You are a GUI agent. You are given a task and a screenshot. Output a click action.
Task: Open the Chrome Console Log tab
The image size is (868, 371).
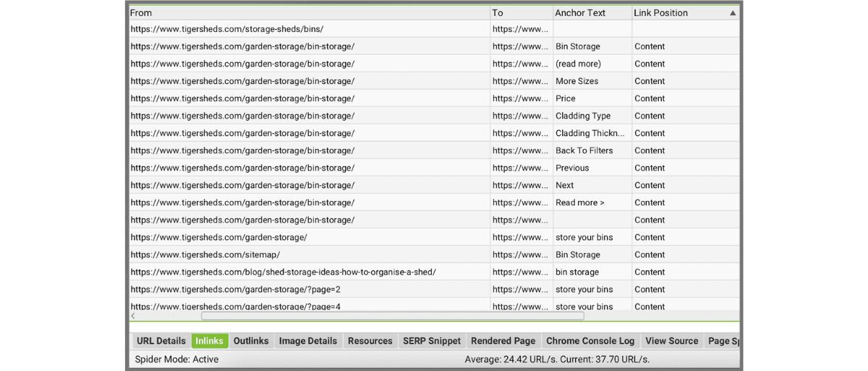(590, 341)
